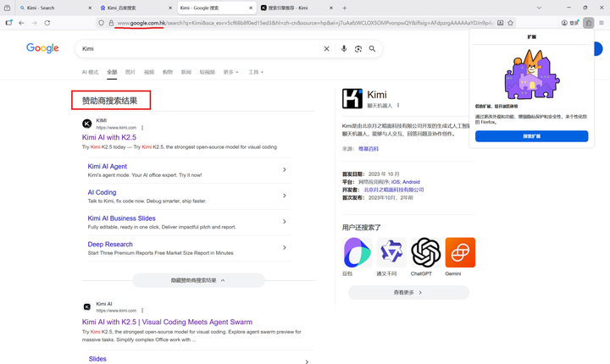Expand the AI Coding sitelink chevron

[285, 196]
